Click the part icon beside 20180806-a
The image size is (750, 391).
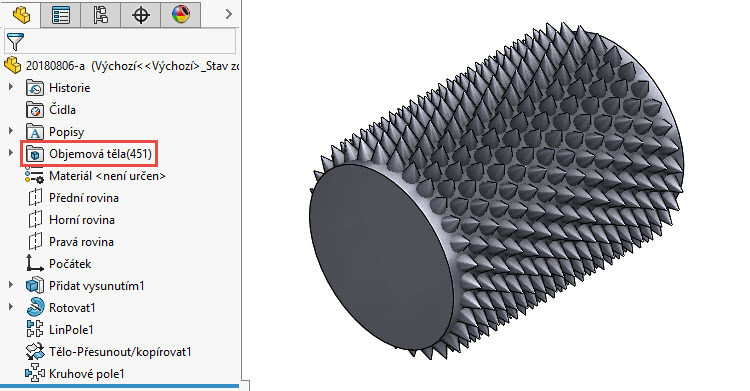12,66
